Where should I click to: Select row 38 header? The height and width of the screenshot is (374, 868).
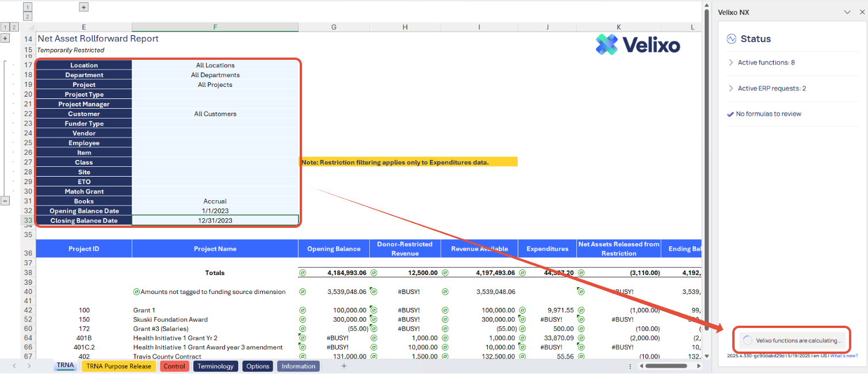point(28,273)
